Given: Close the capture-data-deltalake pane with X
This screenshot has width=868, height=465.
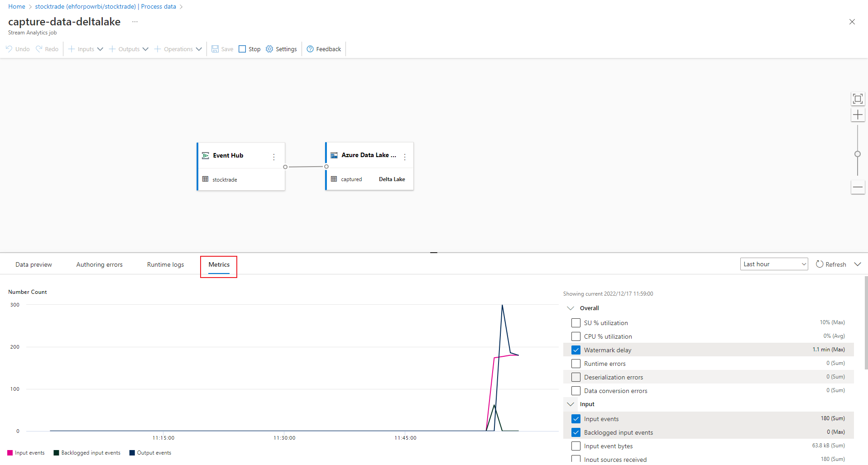Looking at the screenshot, I should [852, 22].
